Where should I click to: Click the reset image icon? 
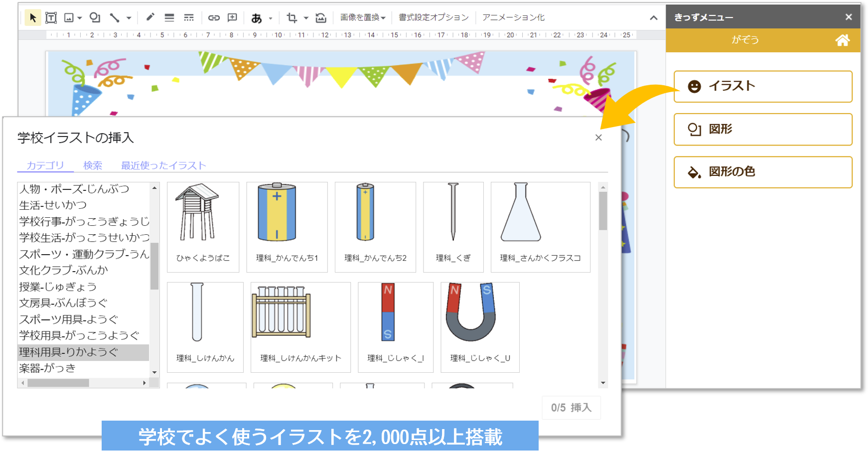click(321, 18)
